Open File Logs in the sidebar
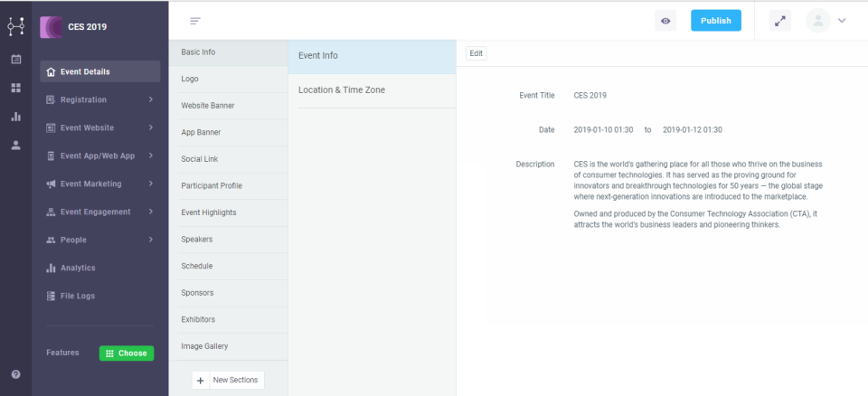This screenshot has width=868, height=396. (100, 296)
